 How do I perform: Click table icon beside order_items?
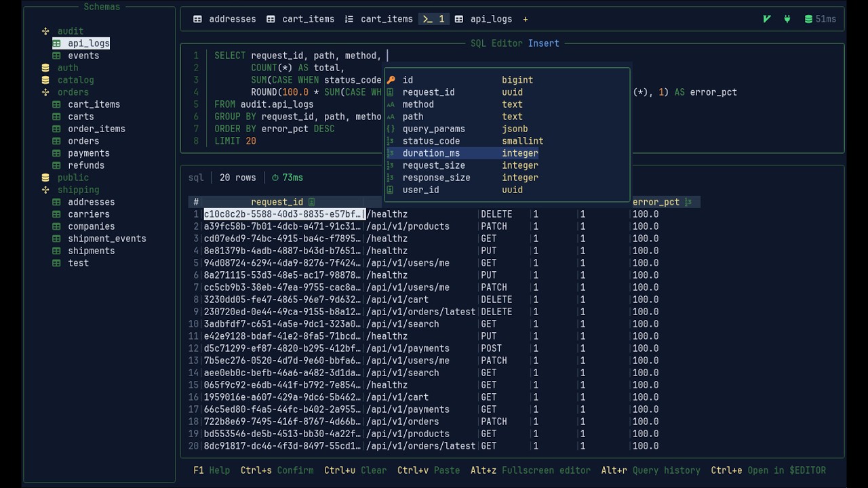tap(57, 129)
